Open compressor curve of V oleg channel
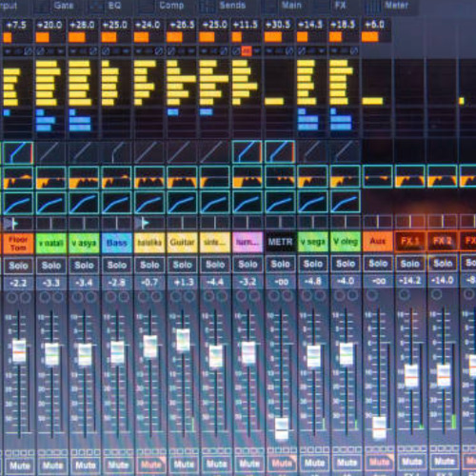Image resolution: width=476 pixels, height=476 pixels. coord(346,202)
